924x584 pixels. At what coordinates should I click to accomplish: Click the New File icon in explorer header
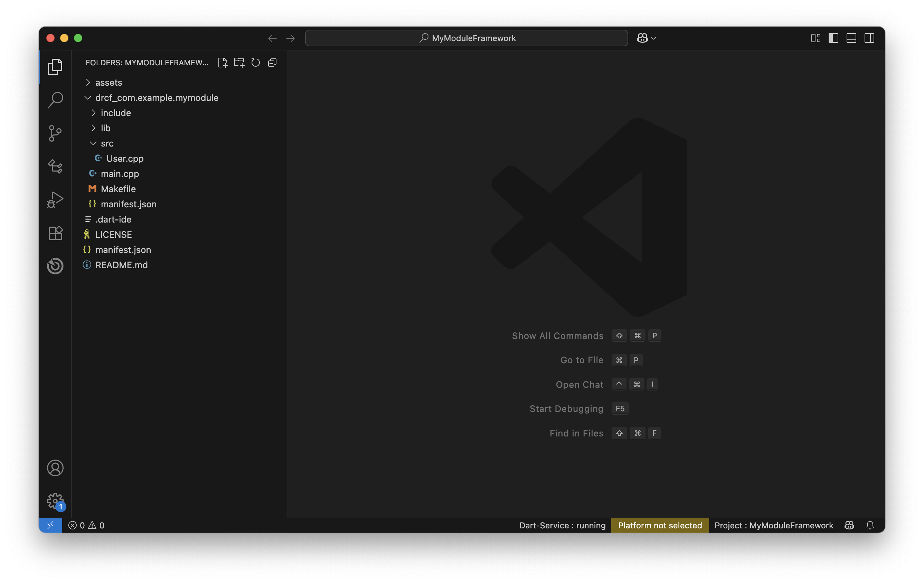pos(223,63)
